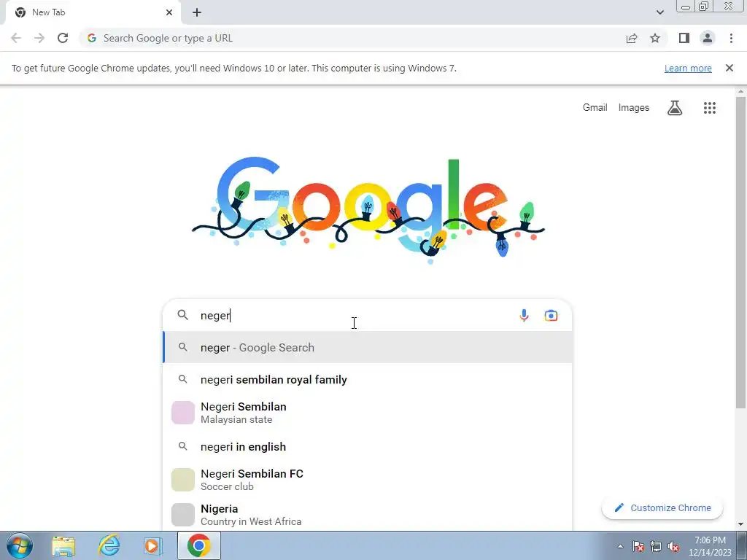Open the network tray icon
Viewport: 747px width, 560px height.
coord(656,547)
